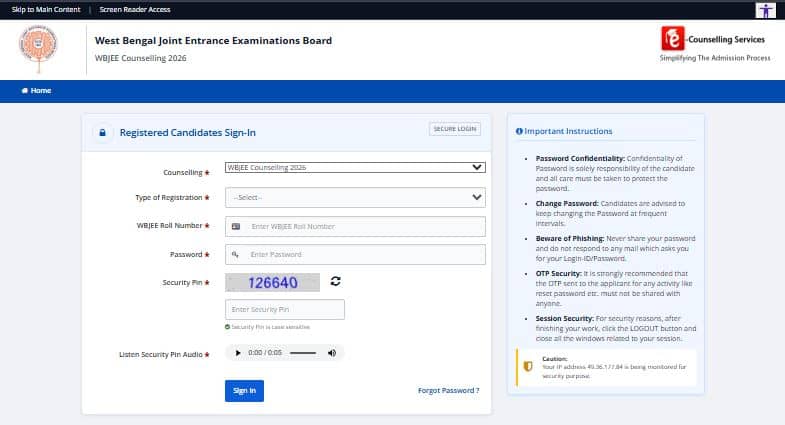The image size is (785, 425).
Task: Mute the security pin audio speaker
Action: pyautogui.click(x=332, y=353)
